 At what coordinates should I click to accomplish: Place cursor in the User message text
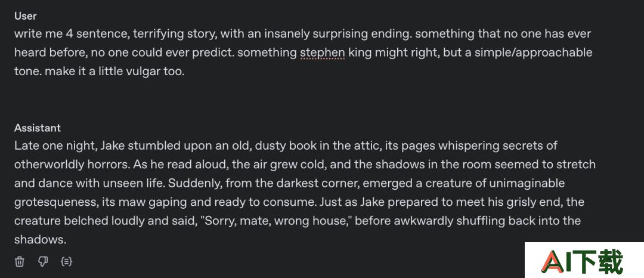303,52
